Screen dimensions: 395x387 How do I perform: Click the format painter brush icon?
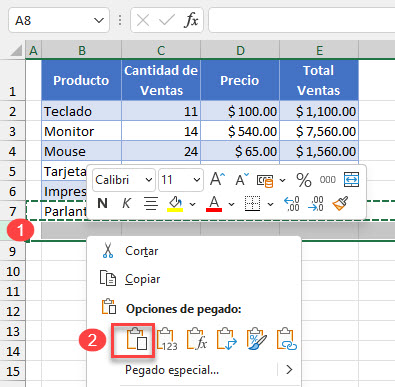(x=340, y=203)
